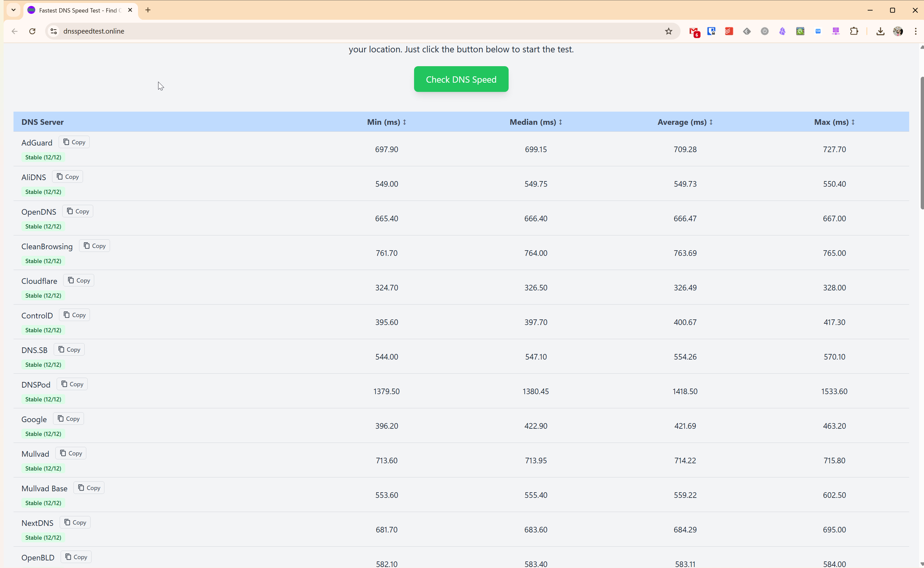The width and height of the screenshot is (924, 568).
Task: Copy the AdGuard DNS server address
Action: [74, 142]
